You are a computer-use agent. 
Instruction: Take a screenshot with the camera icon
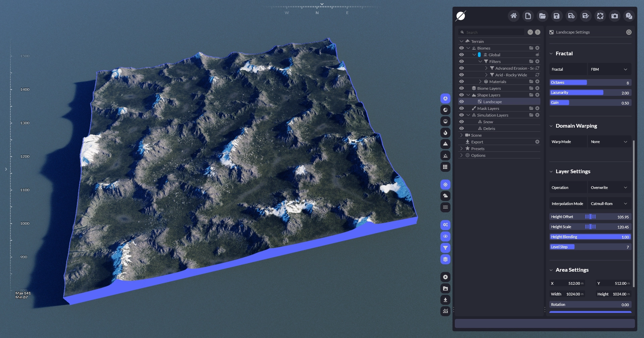coord(614,16)
